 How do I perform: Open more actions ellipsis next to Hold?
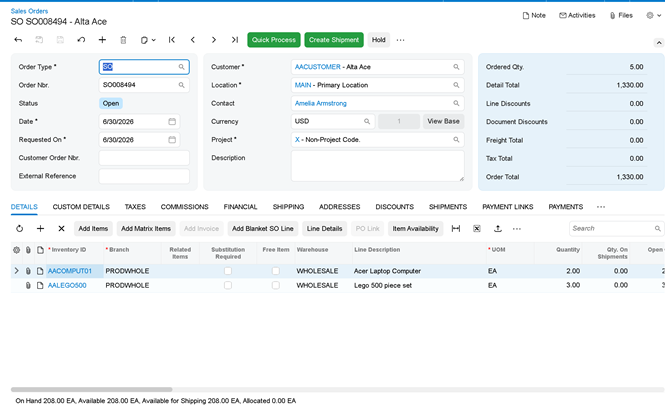pyautogui.click(x=400, y=40)
